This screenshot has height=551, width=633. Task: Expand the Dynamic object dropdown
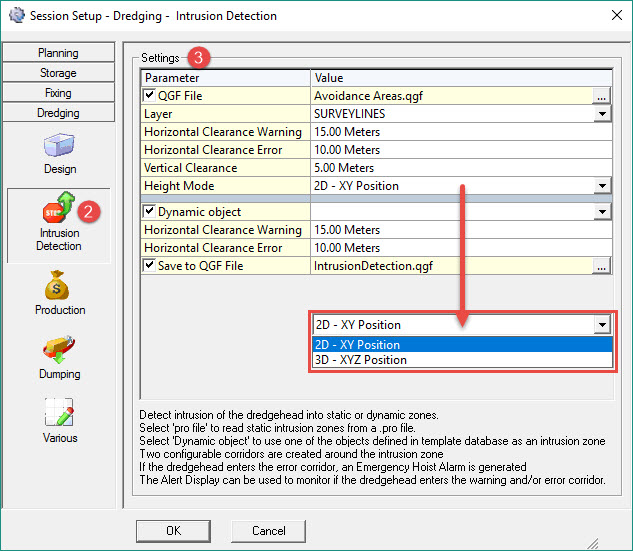(601, 212)
